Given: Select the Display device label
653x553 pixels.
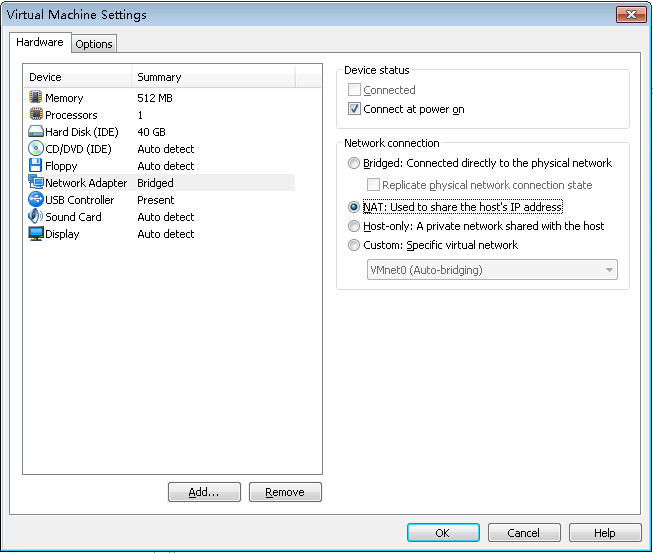Looking at the screenshot, I should [62, 234].
